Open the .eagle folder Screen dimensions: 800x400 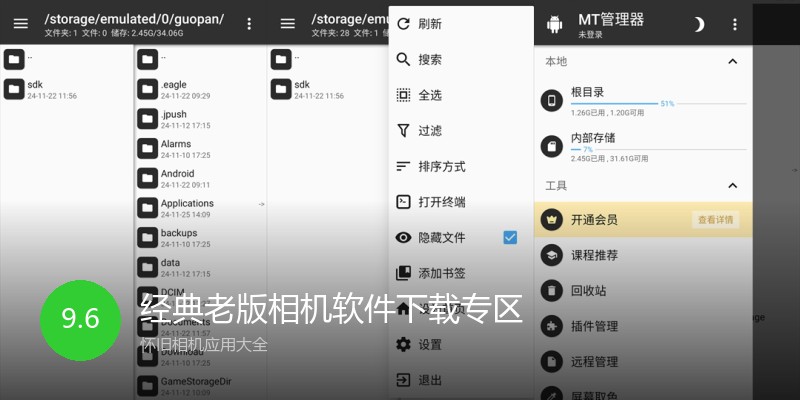pos(200,89)
